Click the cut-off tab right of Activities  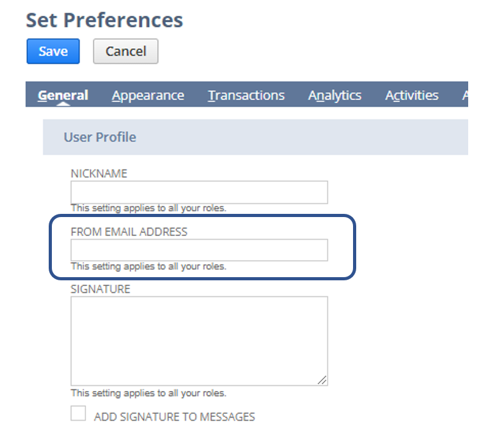pyautogui.click(x=464, y=96)
